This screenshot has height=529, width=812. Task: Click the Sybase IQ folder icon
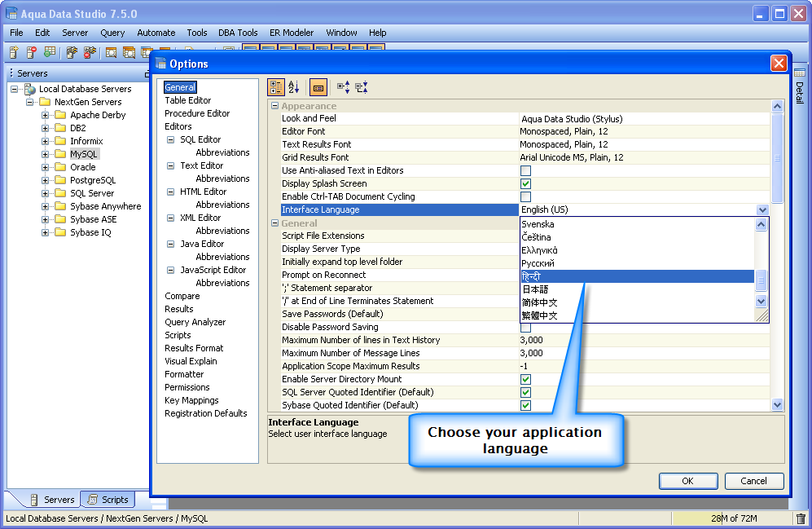[60, 232]
